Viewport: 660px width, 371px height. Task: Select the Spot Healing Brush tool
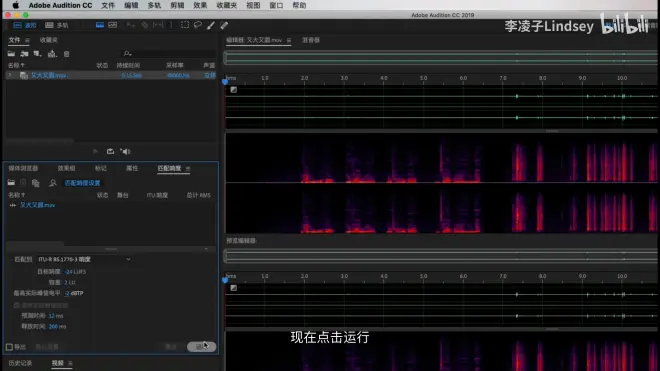point(224,25)
